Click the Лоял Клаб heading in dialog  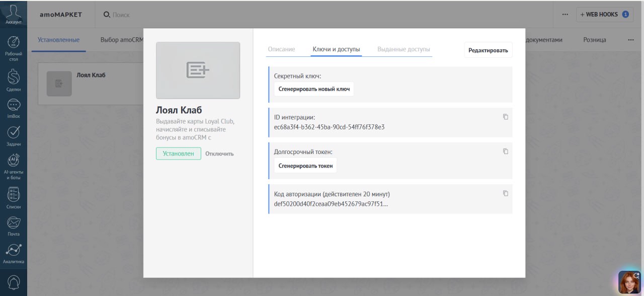coord(179,110)
